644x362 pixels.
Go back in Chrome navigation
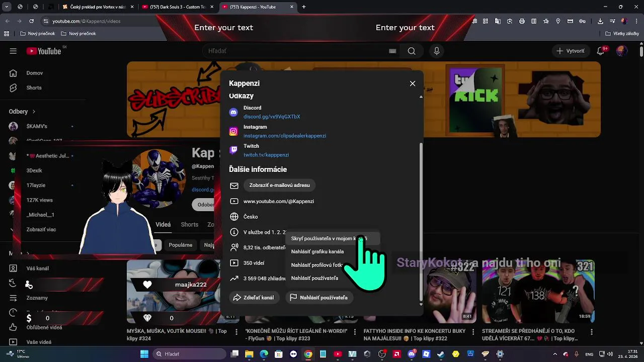coord(7,21)
